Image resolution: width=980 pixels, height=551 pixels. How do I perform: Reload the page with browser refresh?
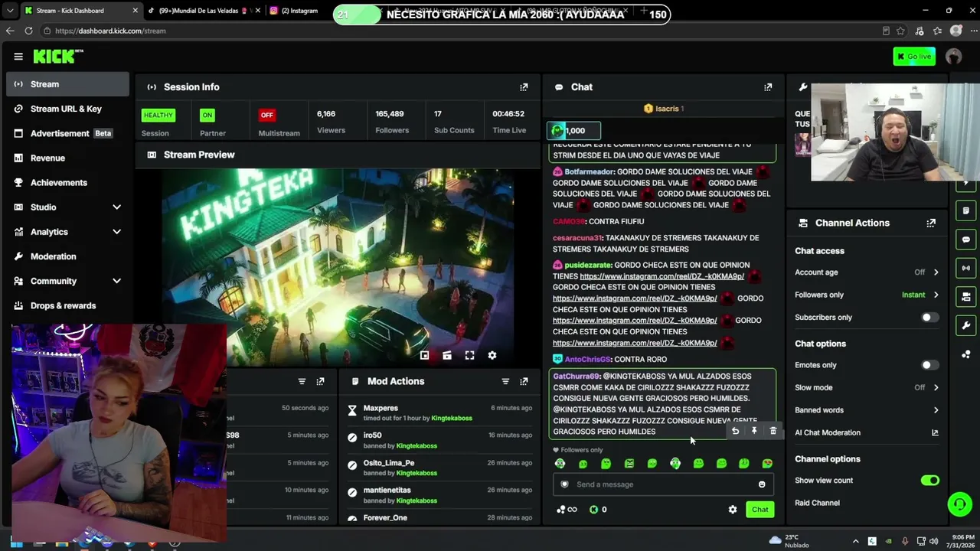28,31
